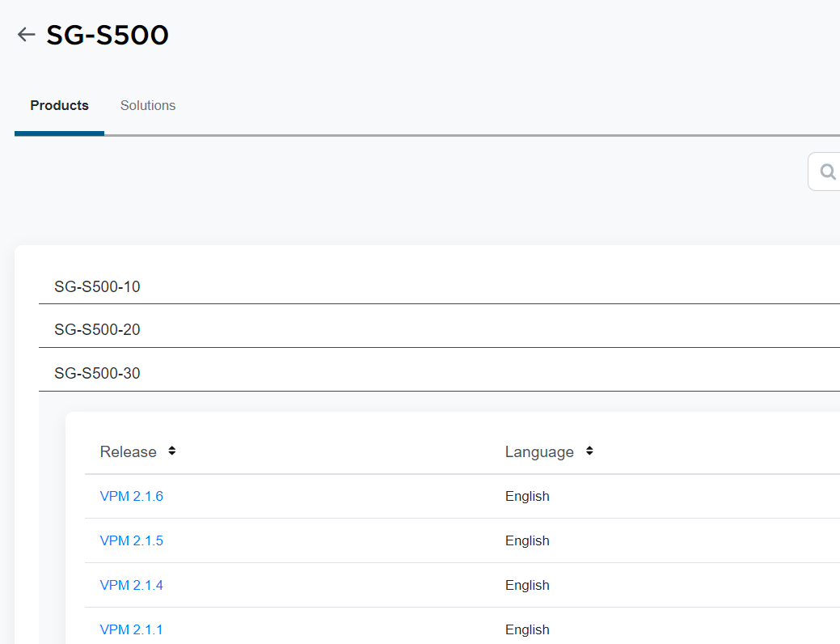
Task: Select the English cell in VPM 2.1.6 row
Action: (527, 497)
